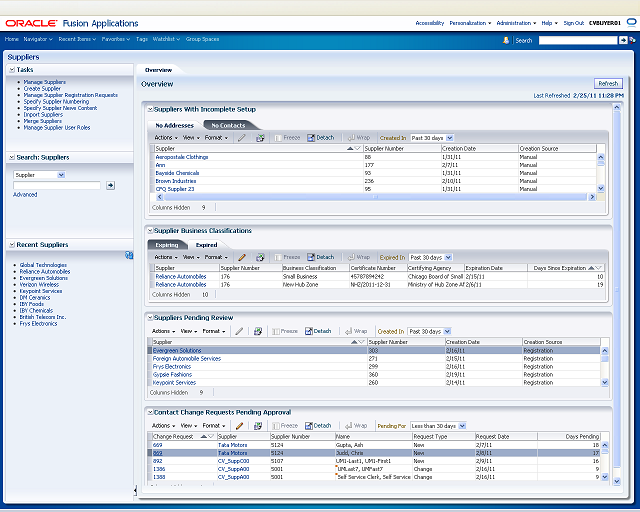The width and height of the screenshot is (640, 512).
Task: Open Created In Past 30 days dropdown in Incomplete Setup
Action: tap(450, 138)
